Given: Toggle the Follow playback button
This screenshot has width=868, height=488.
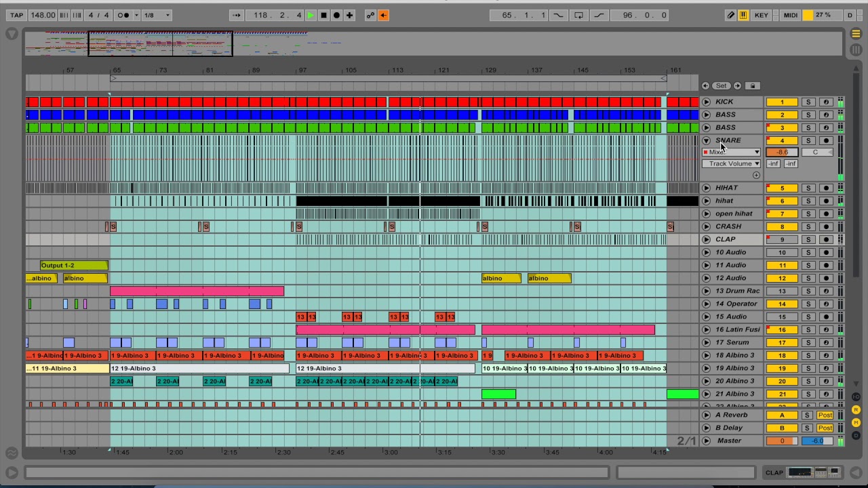Looking at the screenshot, I should point(237,15).
